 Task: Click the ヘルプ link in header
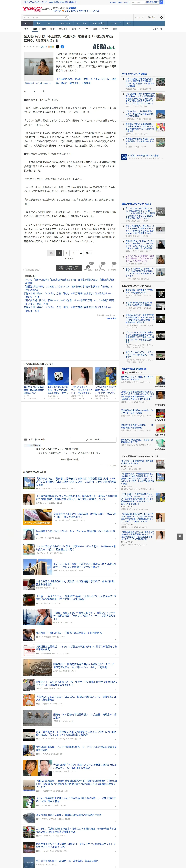127,2
